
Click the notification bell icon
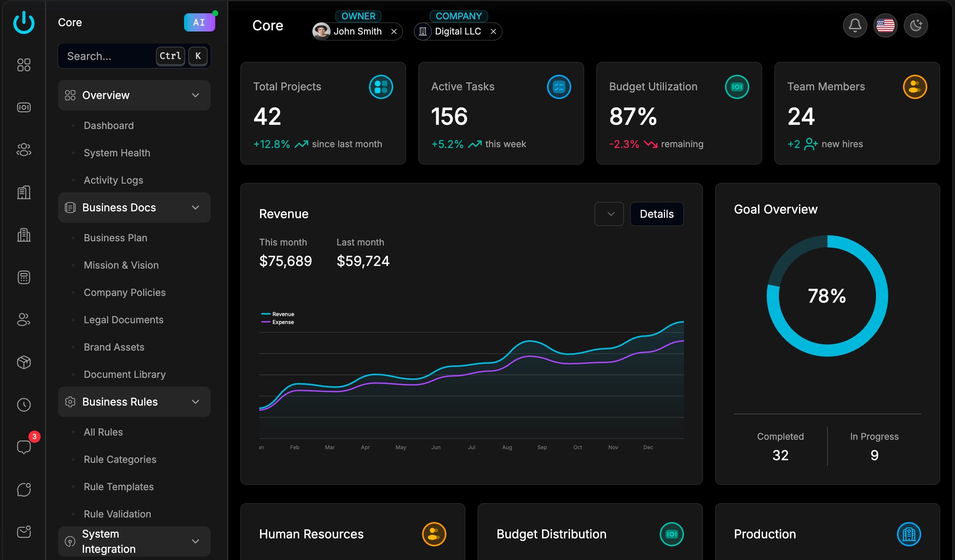855,26
